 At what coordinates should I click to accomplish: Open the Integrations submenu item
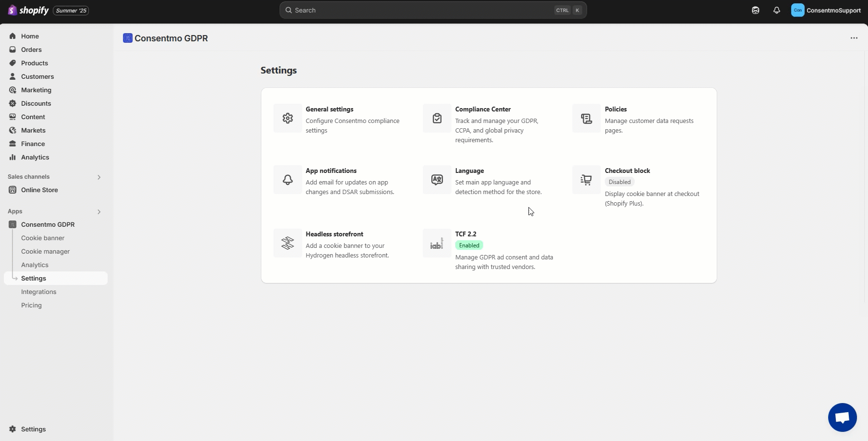[39, 292]
